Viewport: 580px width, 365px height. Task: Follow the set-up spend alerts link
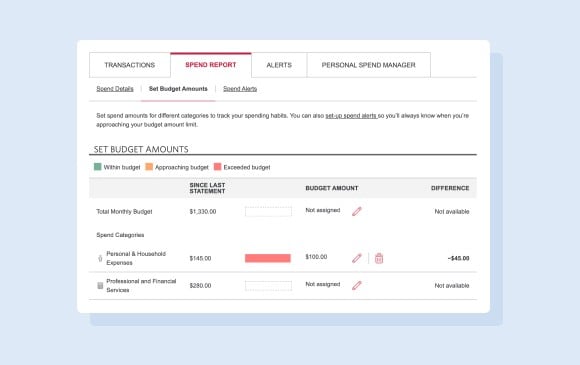point(351,116)
